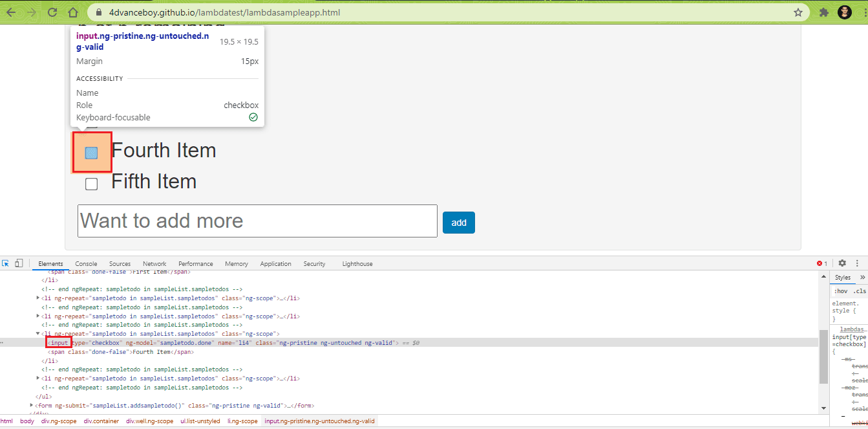The image size is (868, 429).
Task: Go to the browser home page icon
Action: pyautogui.click(x=73, y=12)
